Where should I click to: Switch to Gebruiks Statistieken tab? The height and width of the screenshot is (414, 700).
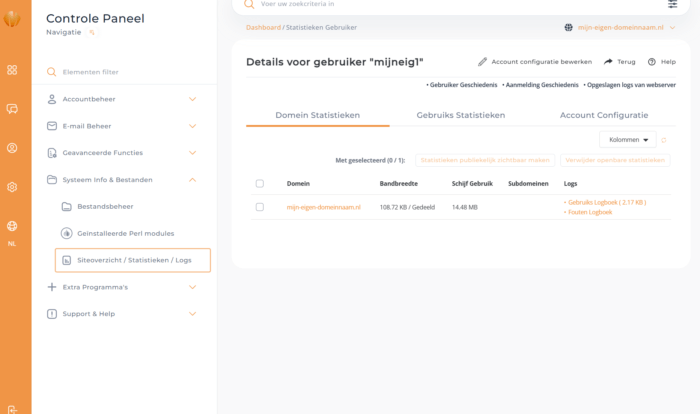461,115
